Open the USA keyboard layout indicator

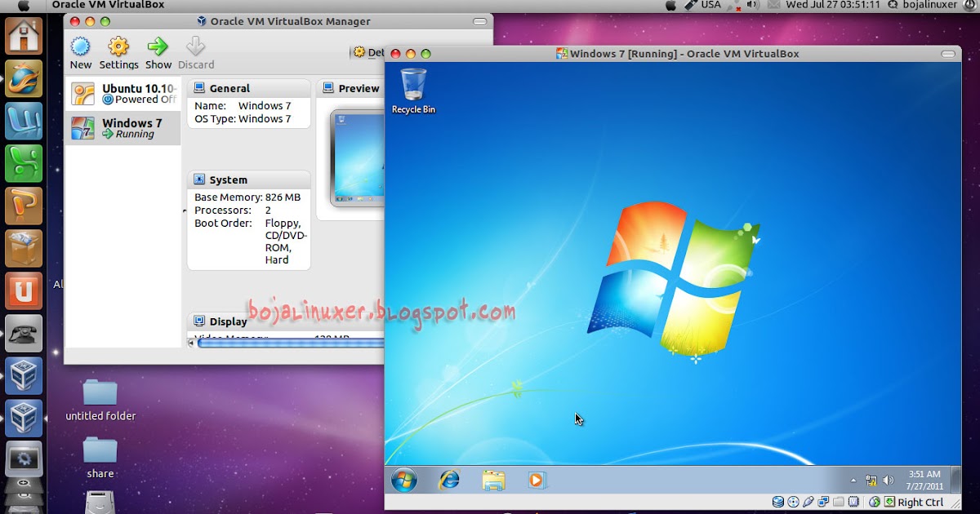(702, 5)
